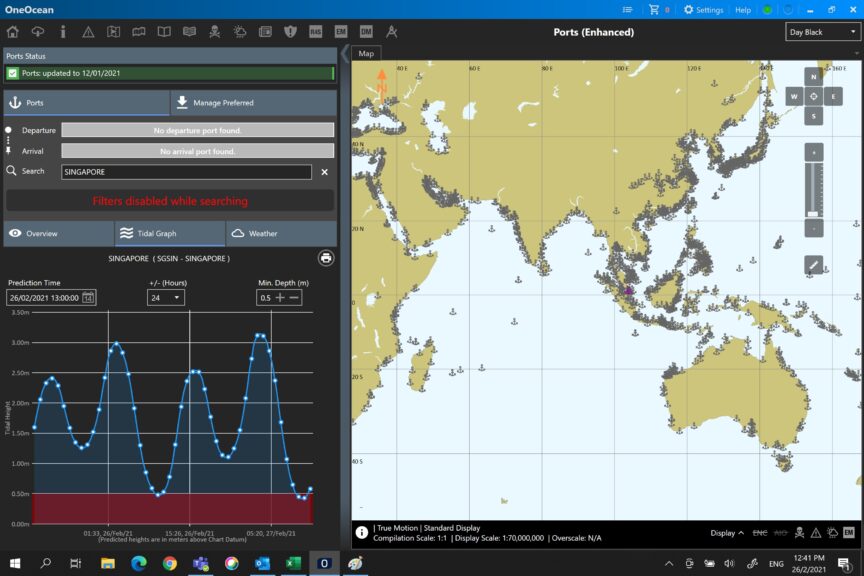
Task: Open the folded chart toolbar icon
Action: pos(139,32)
